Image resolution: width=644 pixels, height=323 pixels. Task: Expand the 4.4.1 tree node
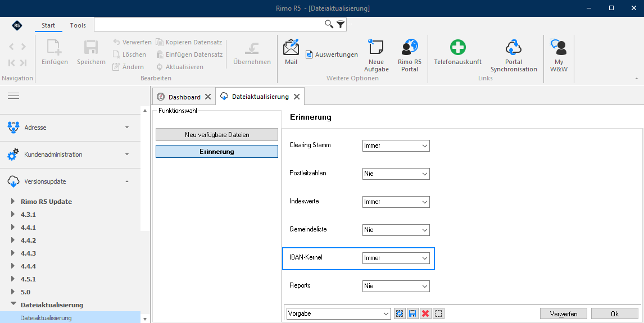(13, 228)
